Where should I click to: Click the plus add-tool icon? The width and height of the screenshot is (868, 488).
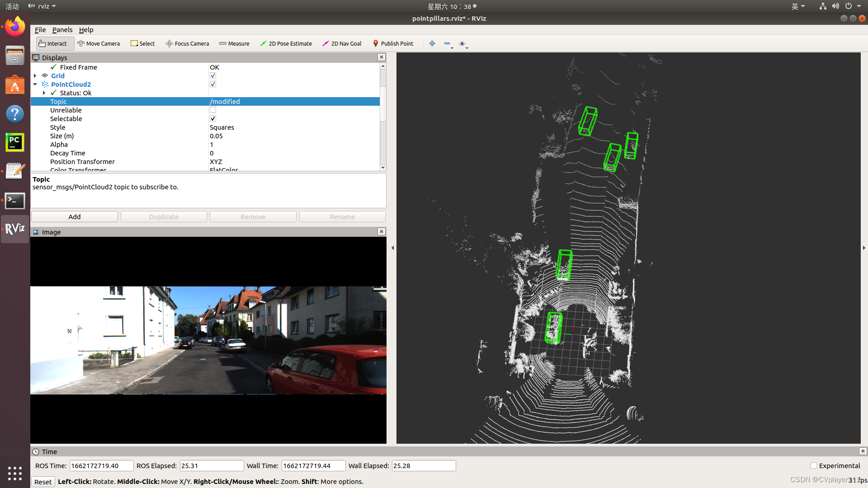pos(432,43)
